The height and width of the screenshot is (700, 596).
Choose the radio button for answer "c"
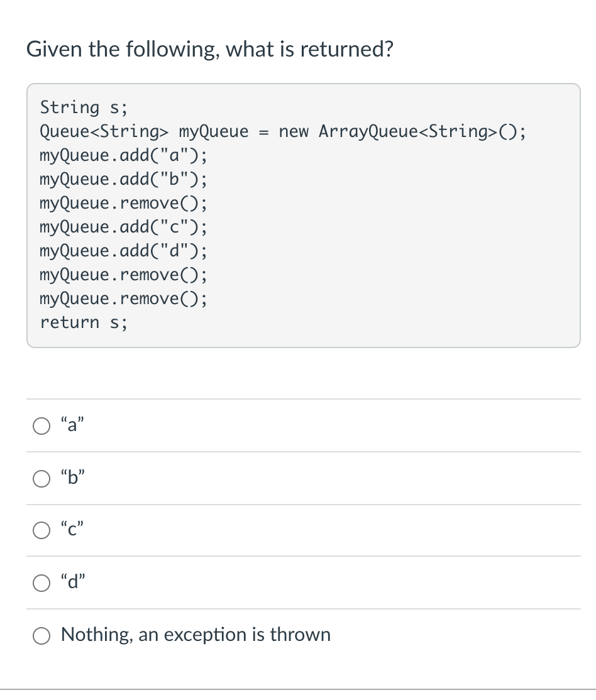(41, 530)
